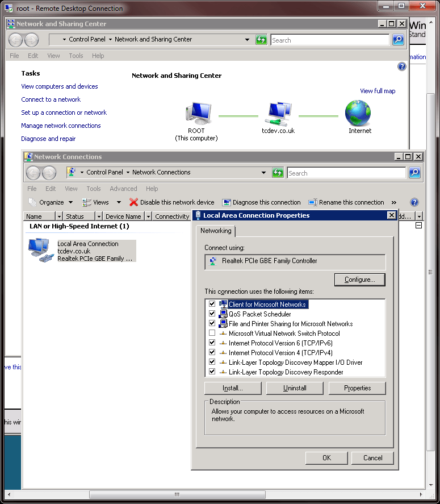The height and width of the screenshot is (504, 440).
Task: Click Install... button
Action: click(x=233, y=388)
